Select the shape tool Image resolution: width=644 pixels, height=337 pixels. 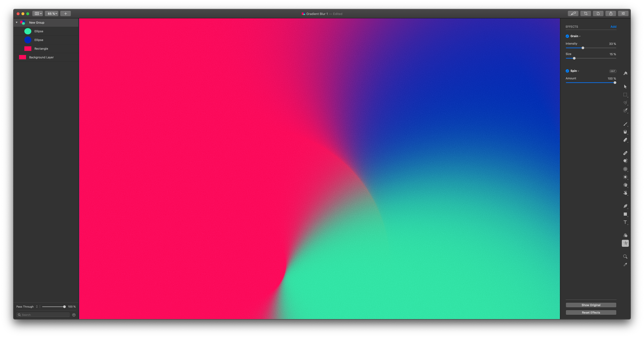point(625,215)
